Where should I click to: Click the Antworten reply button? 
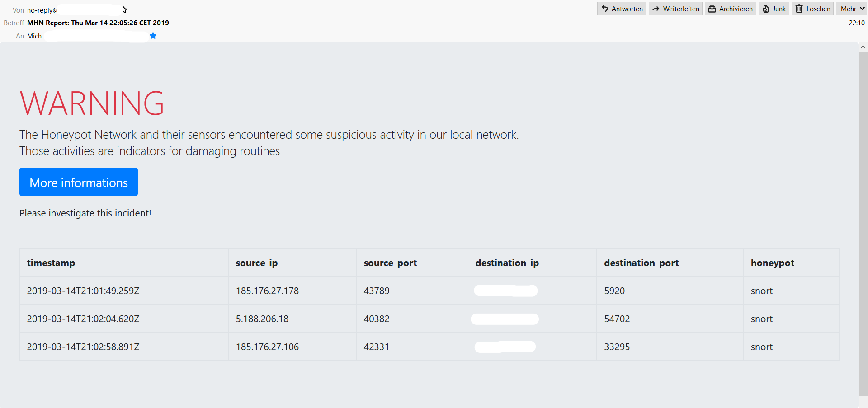[x=622, y=9]
